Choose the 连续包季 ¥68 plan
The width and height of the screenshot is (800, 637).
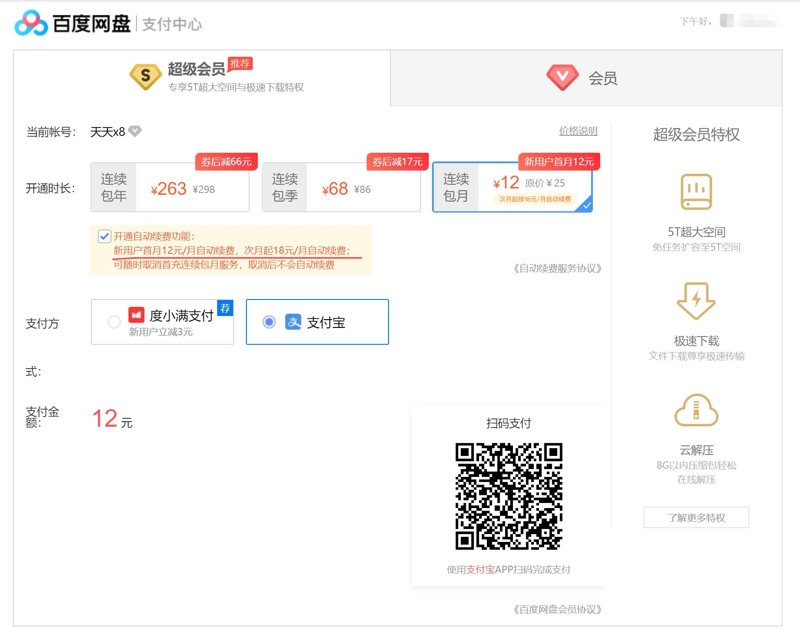(341, 187)
